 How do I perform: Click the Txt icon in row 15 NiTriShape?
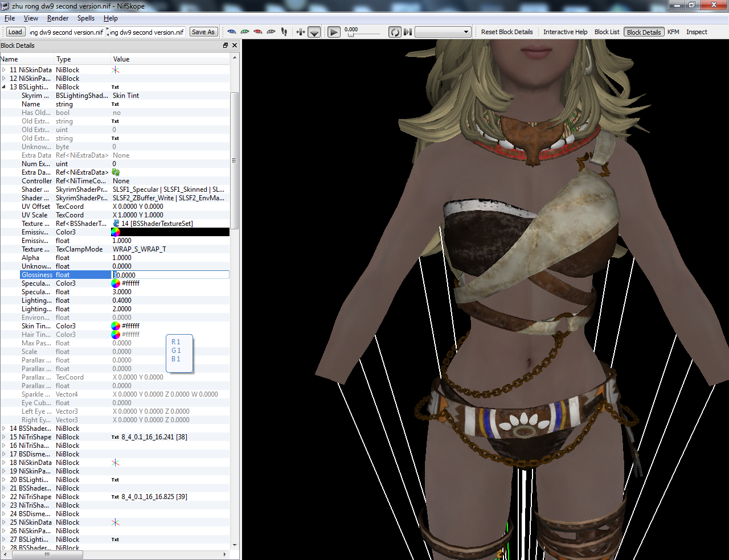[x=115, y=437]
